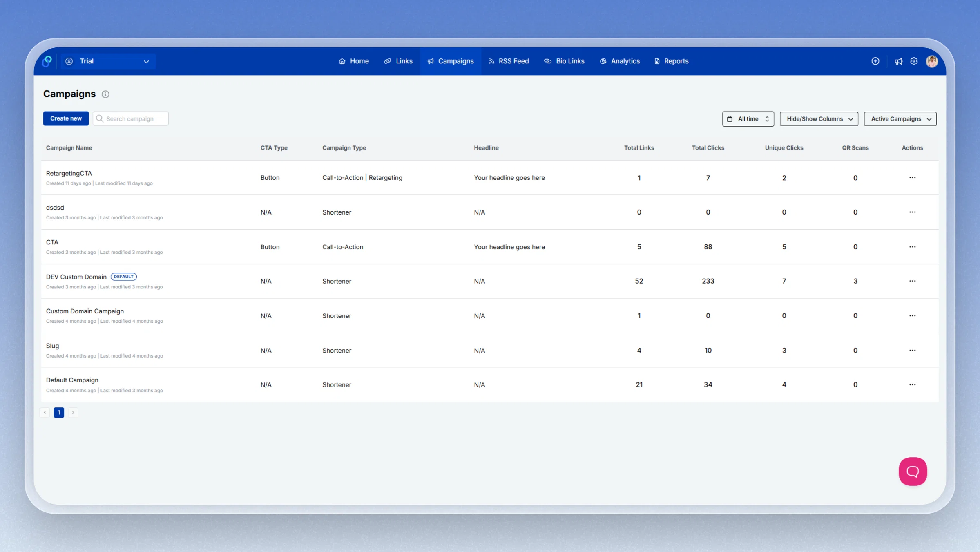980x552 pixels.
Task: Open the settings gear icon
Action: [914, 61]
